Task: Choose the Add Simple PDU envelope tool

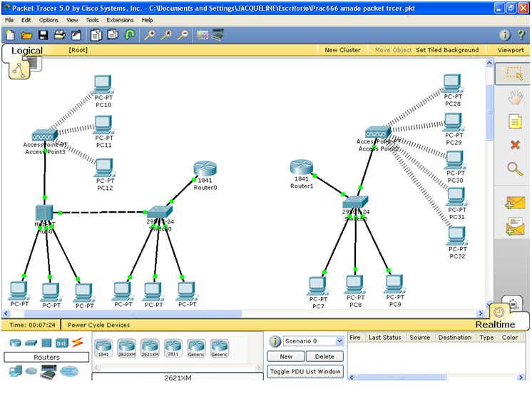Action: click(x=515, y=203)
